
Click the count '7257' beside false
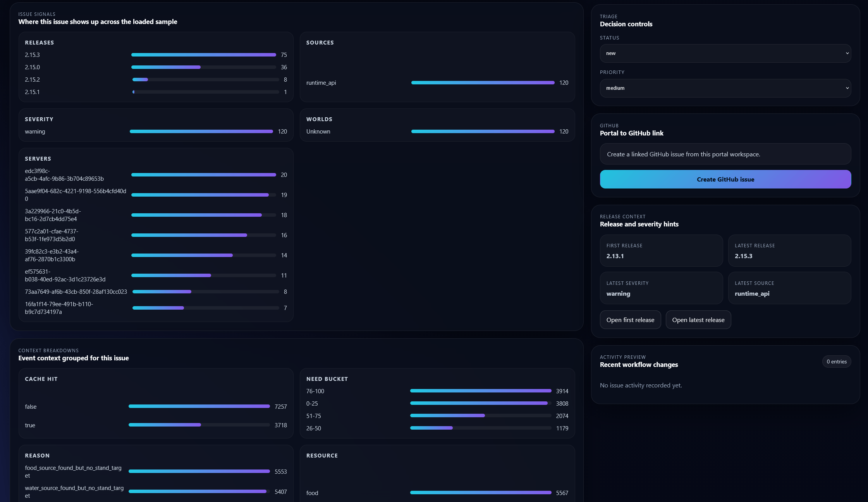coord(281,407)
